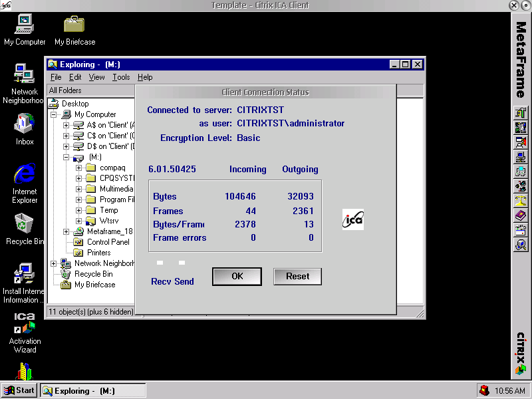Collapse the My Computer tree node
Image resolution: width=532 pixels, height=399 pixels.
(x=54, y=114)
